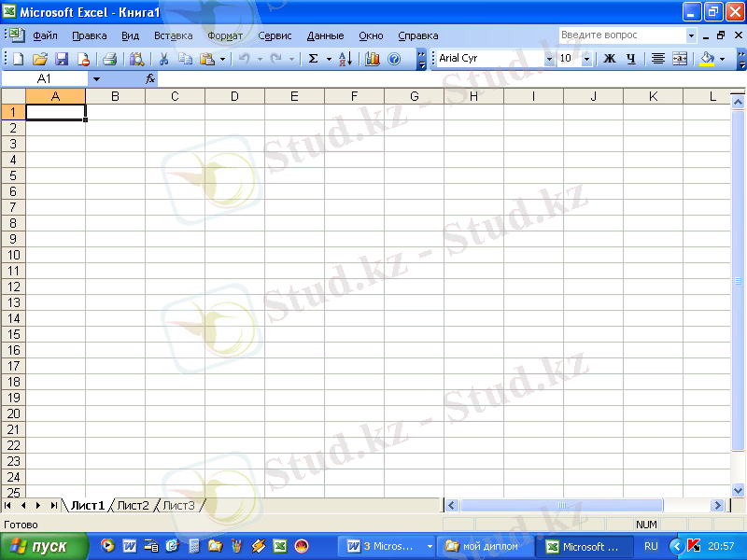Click the Kaspersky tray icon

(694, 546)
